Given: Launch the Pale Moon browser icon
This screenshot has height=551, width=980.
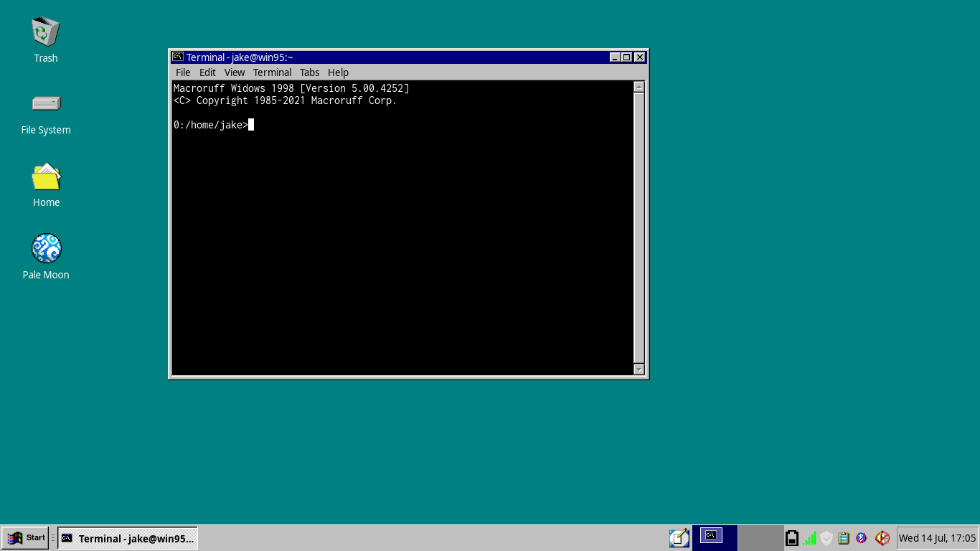Looking at the screenshot, I should tap(46, 249).
